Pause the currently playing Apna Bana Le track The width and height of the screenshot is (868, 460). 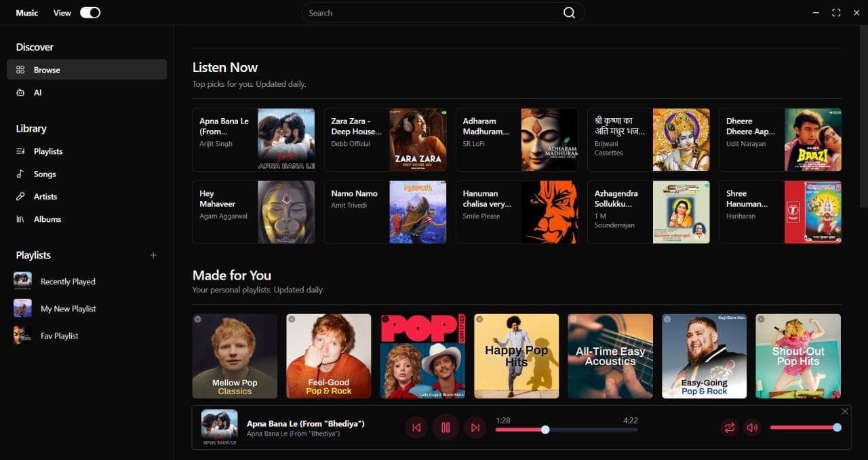[446, 427]
